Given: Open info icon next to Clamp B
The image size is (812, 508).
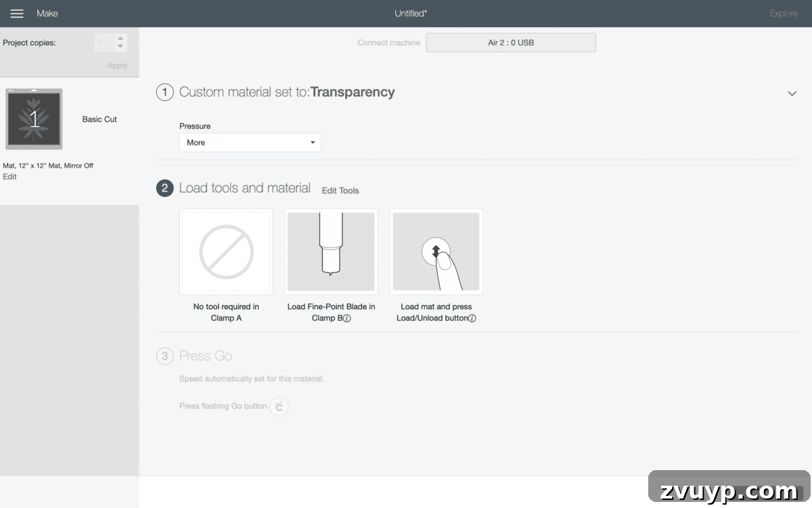Looking at the screenshot, I should point(347,319).
